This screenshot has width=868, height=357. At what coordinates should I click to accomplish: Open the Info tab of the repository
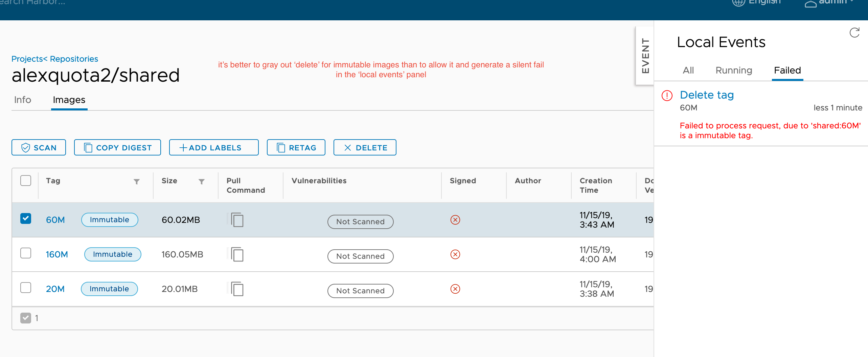pos(22,100)
